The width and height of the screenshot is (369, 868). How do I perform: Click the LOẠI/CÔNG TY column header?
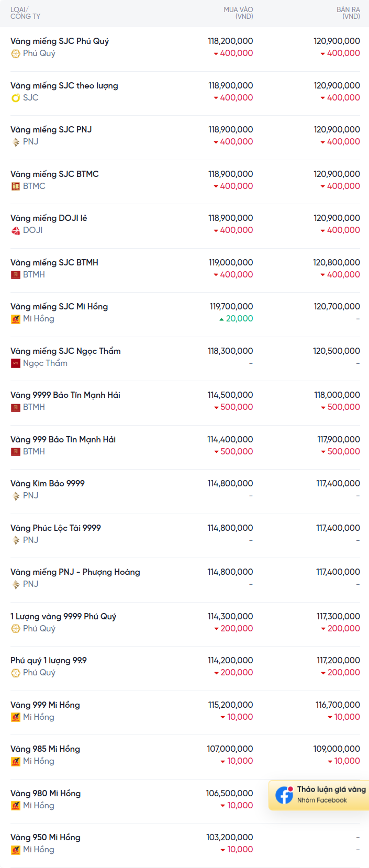[x=25, y=13]
